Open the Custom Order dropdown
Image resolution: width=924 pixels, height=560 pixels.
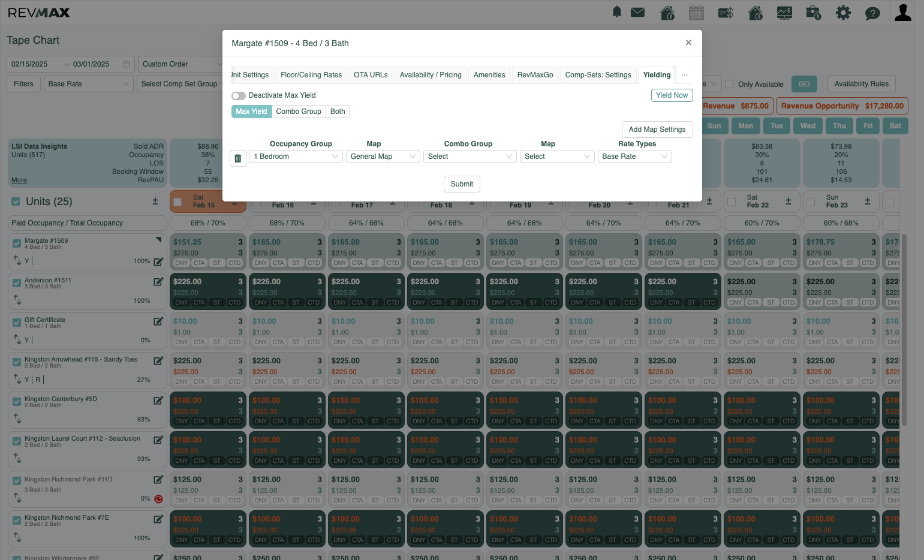180,64
